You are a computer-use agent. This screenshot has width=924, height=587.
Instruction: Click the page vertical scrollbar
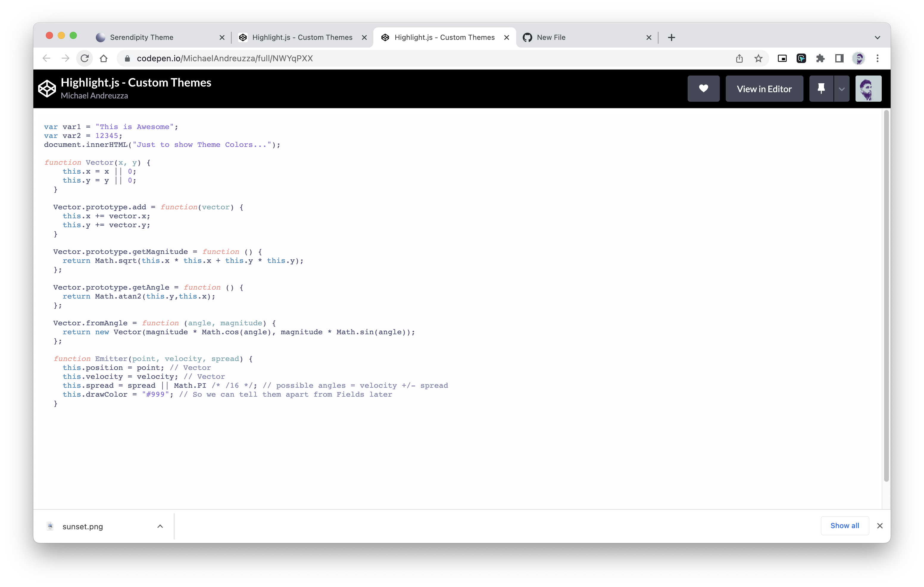click(886, 295)
